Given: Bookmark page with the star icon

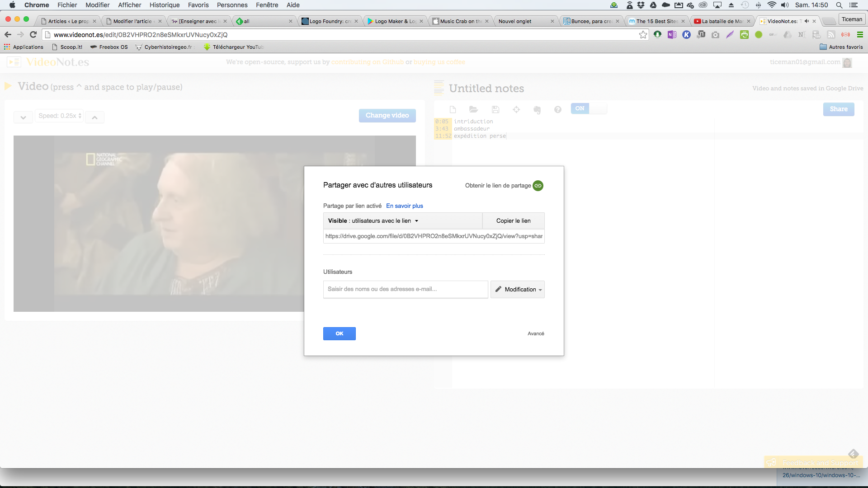Looking at the screenshot, I should point(643,35).
